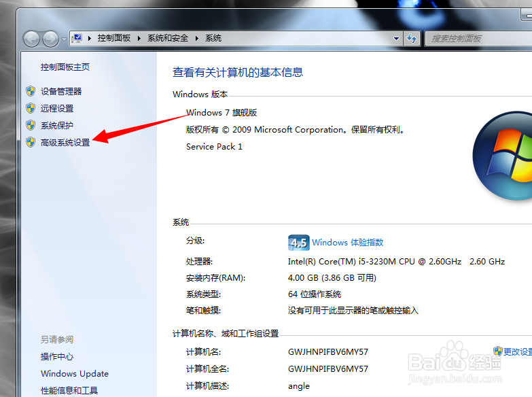
Task: Expand arrow after 系统和安全 breadcrumb
Action: click(197, 38)
